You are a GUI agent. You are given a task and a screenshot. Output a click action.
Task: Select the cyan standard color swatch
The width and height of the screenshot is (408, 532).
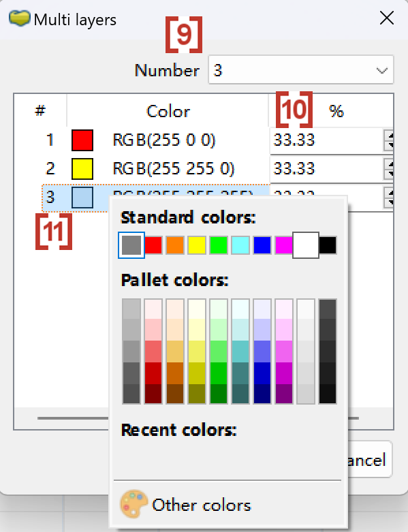(240, 245)
